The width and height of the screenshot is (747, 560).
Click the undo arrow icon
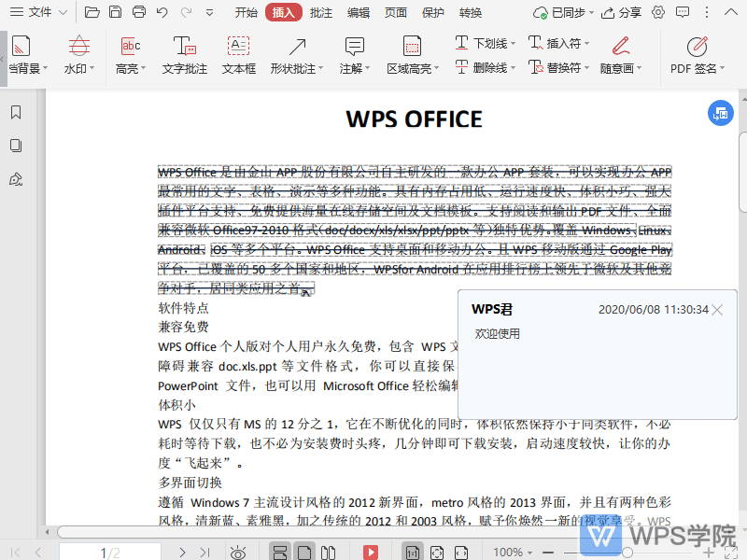click(162, 12)
